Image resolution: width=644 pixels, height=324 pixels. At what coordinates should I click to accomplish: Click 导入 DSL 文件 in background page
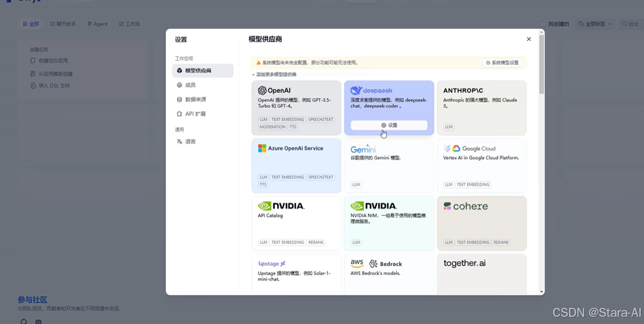pos(50,86)
